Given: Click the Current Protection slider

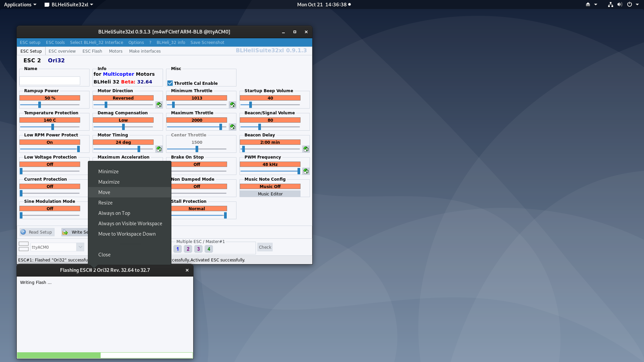Looking at the screenshot, I should click(50, 193).
